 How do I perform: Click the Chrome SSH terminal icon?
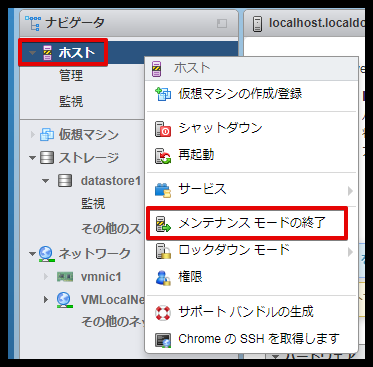click(163, 340)
